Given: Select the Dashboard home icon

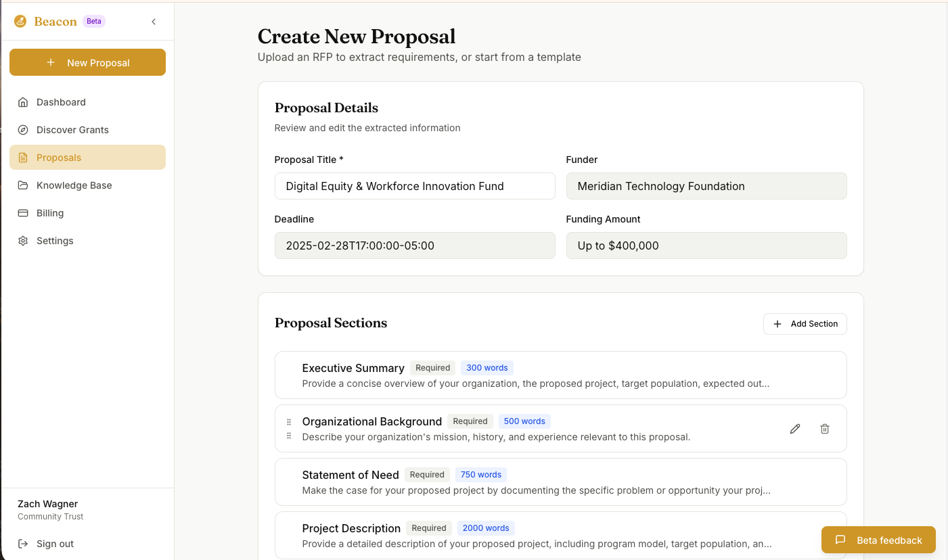Looking at the screenshot, I should pos(23,101).
